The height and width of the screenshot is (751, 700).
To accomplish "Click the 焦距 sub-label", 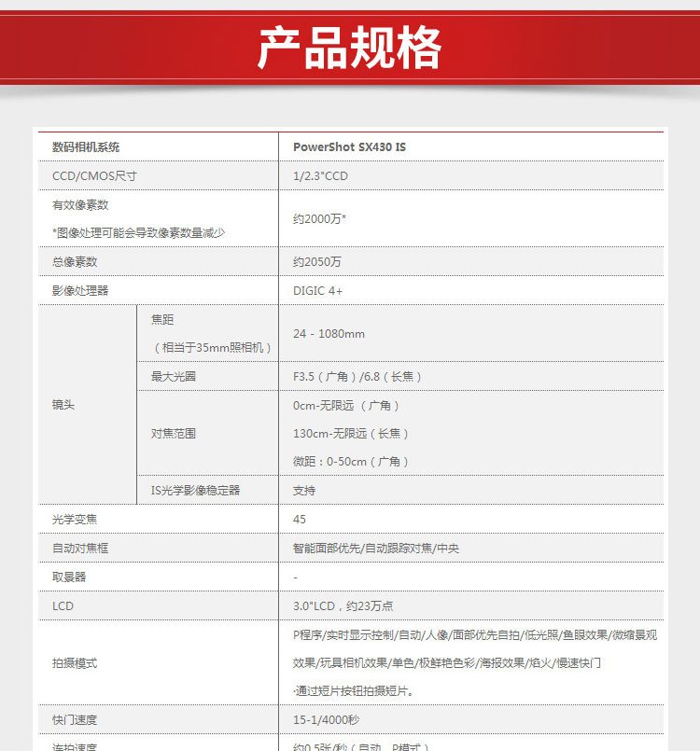I will 162,319.
